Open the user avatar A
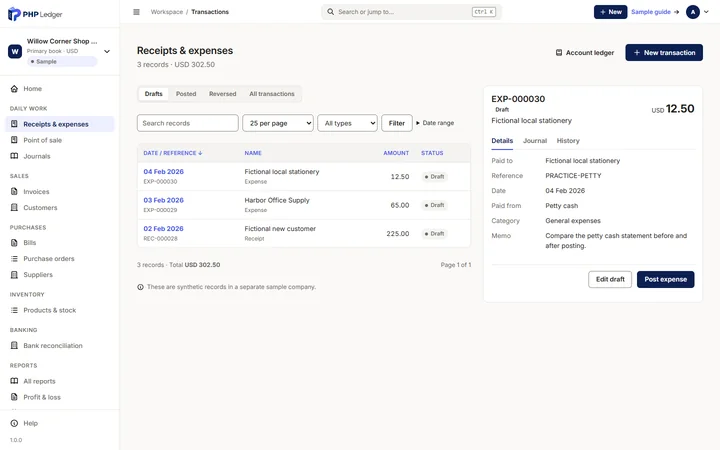 click(692, 12)
